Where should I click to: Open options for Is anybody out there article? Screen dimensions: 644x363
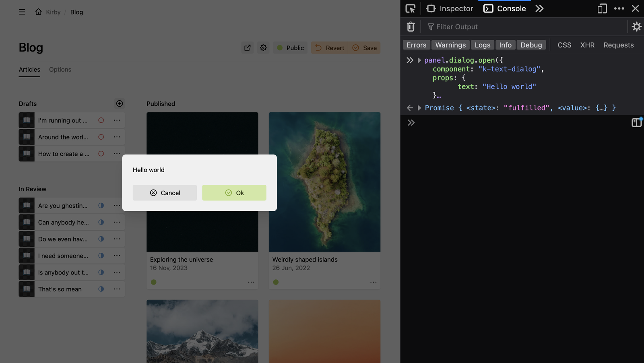117,272
